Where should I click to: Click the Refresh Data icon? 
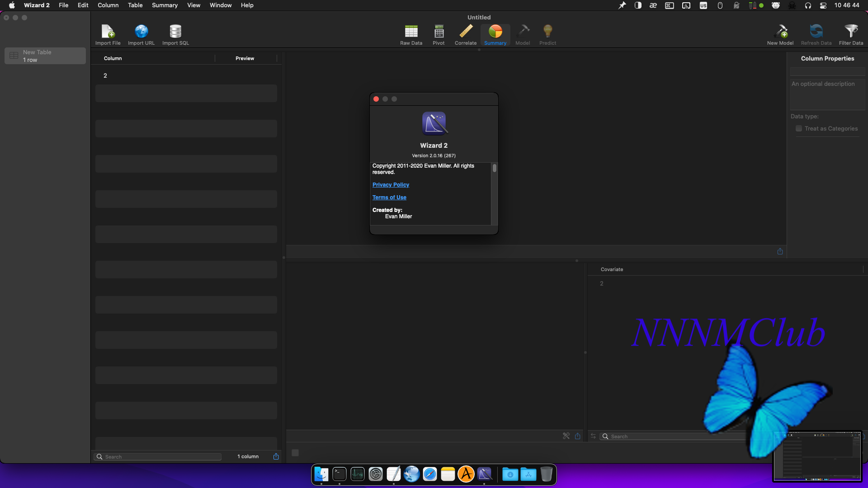tap(816, 35)
